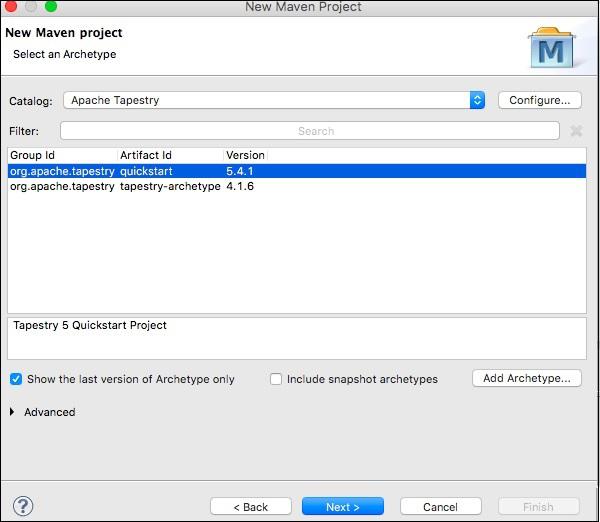Click the Add Archetype... button
The width and height of the screenshot is (600, 522).
tap(527, 378)
